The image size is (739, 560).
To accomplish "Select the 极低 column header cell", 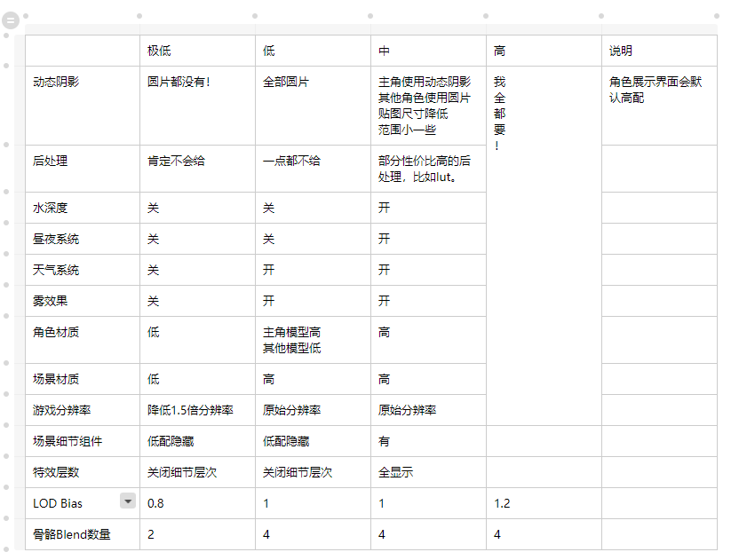I will 197,51.
